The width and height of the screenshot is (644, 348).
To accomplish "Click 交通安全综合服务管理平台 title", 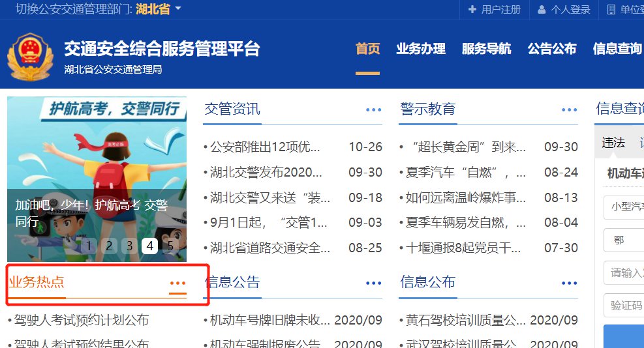I will 162,49.
